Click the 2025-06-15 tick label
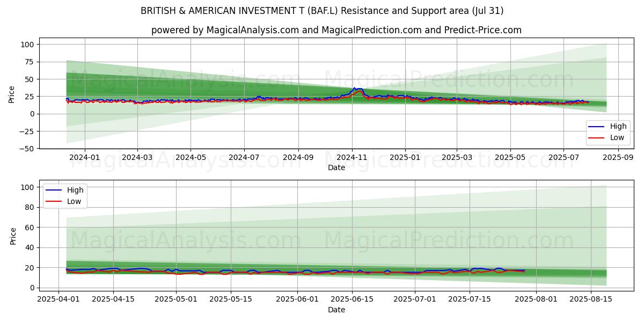This screenshot has width=644, height=322. coord(353,299)
